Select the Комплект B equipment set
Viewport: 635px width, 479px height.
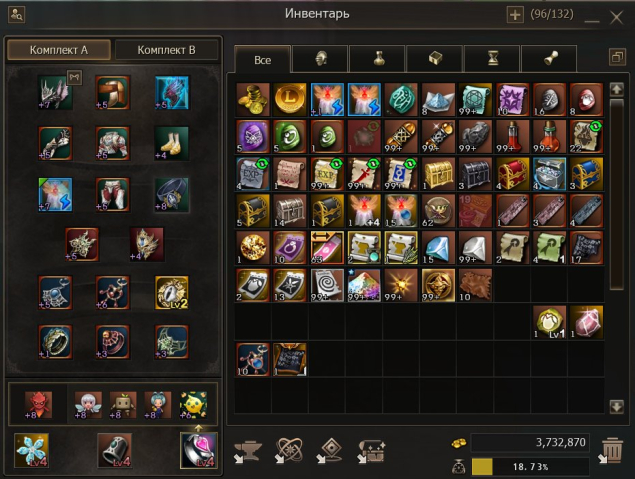click(166, 50)
